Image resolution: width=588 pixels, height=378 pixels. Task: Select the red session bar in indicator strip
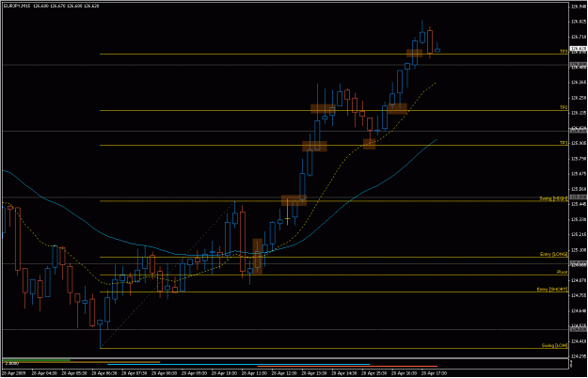347,366
